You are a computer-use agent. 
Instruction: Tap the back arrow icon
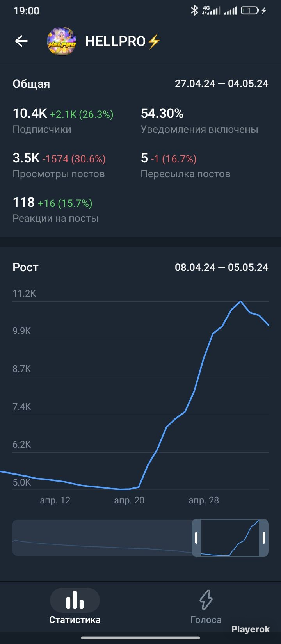21,41
